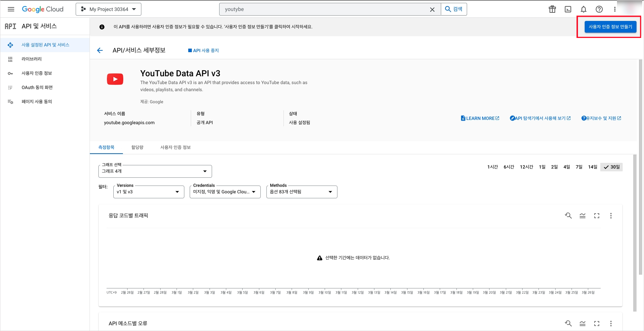
Task: Toggle legend on API 메소드별 오류 chart
Action: [583, 324]
